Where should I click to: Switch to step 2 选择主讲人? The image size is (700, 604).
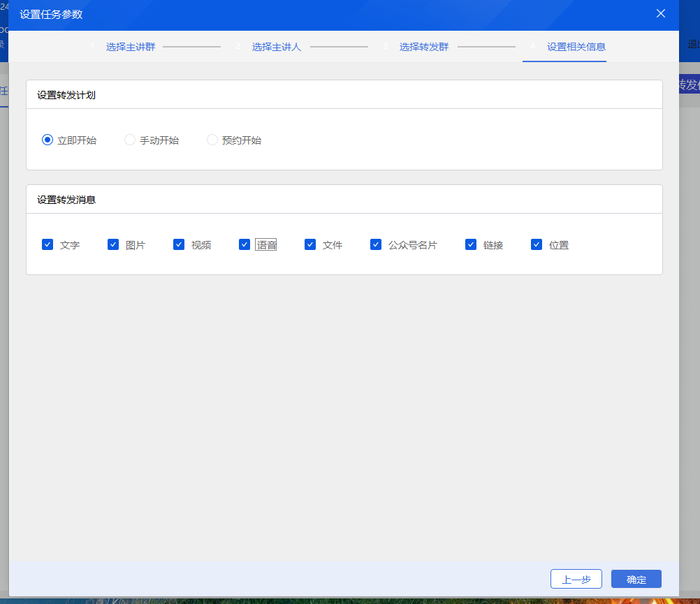pos(277,47)
